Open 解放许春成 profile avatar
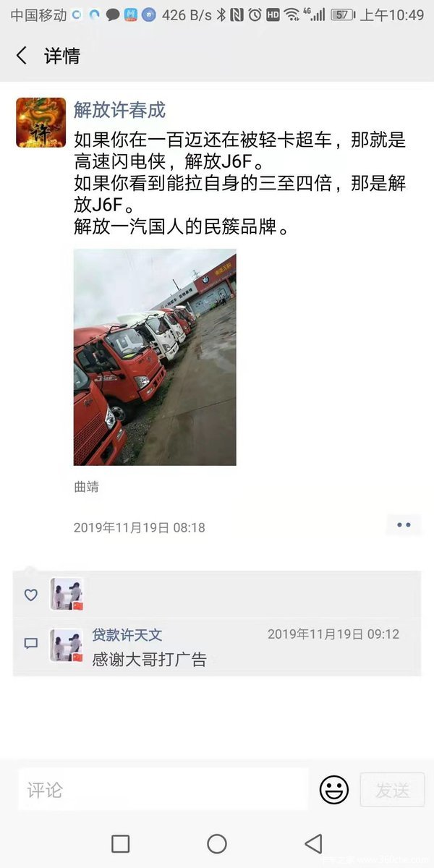434x868 pixels. (x=41, y=122)
